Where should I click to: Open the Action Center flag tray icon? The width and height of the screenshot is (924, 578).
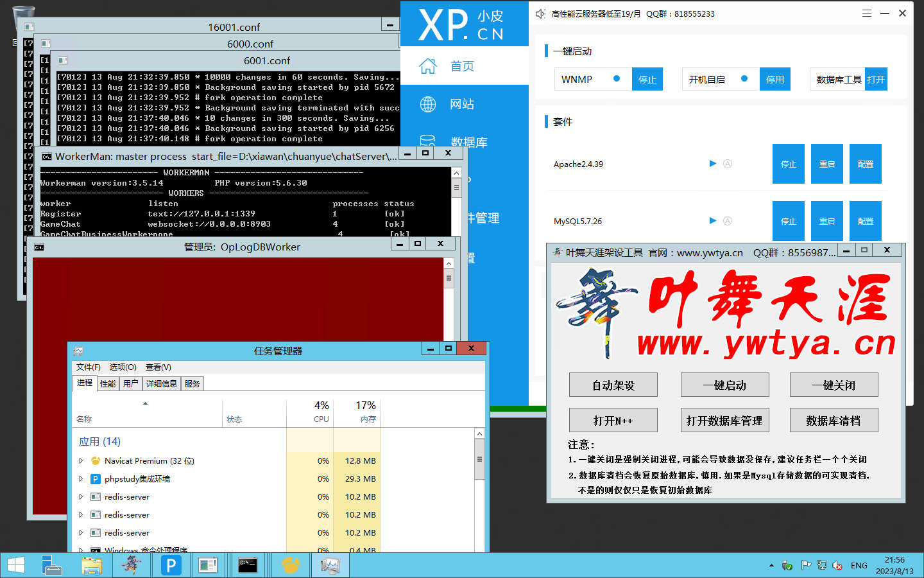(x=806, y=565)
